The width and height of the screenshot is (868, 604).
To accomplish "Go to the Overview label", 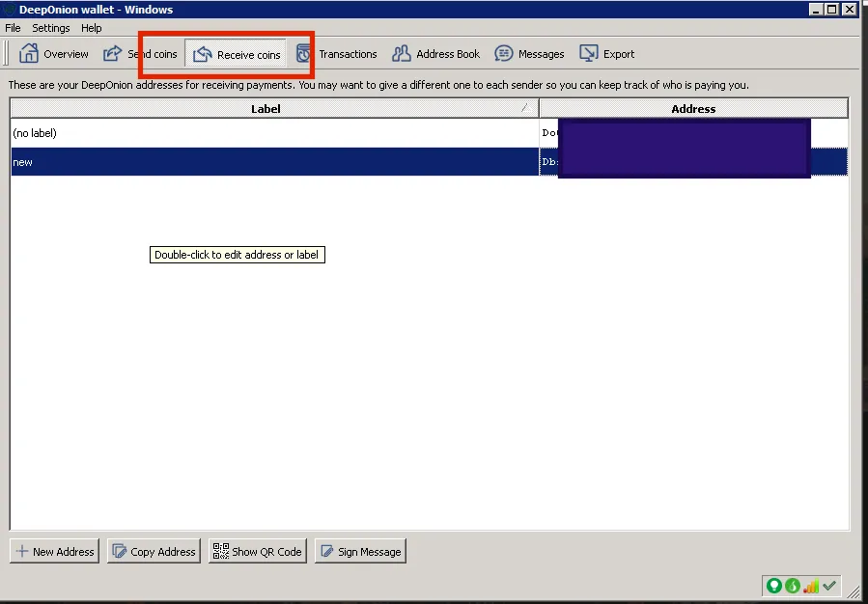I will [x=66, y=54].
